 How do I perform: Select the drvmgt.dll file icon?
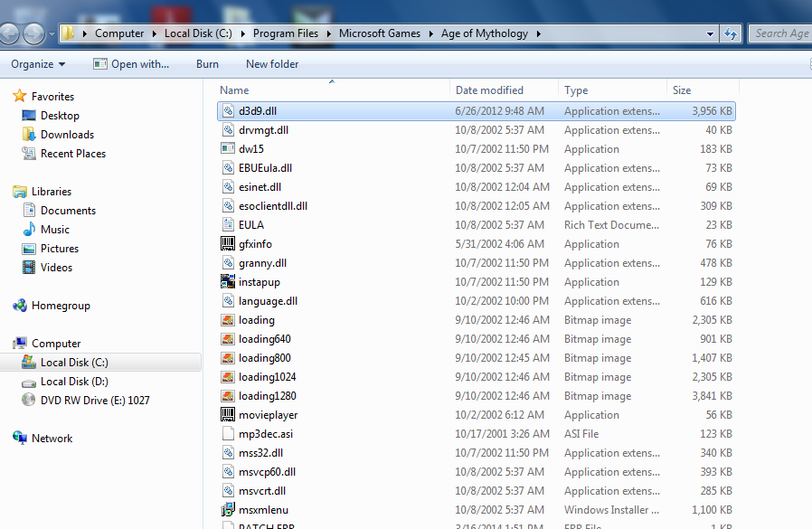click(228, 130)
